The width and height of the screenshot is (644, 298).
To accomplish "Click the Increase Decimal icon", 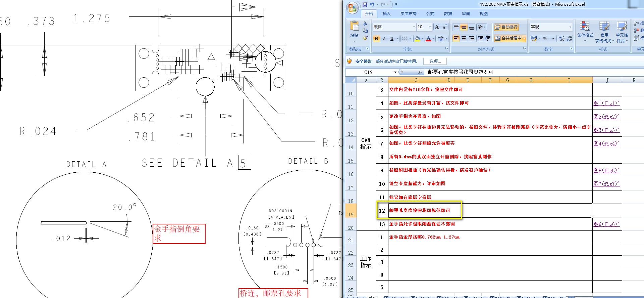I will [x=562, y=39].
